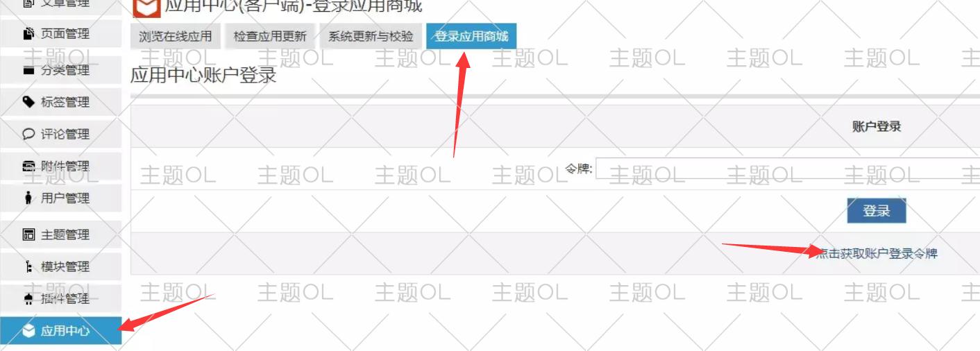The width and height of the screenshot is (980, 351).
Task: Click the category management folder icon
Action: (28, 70)
